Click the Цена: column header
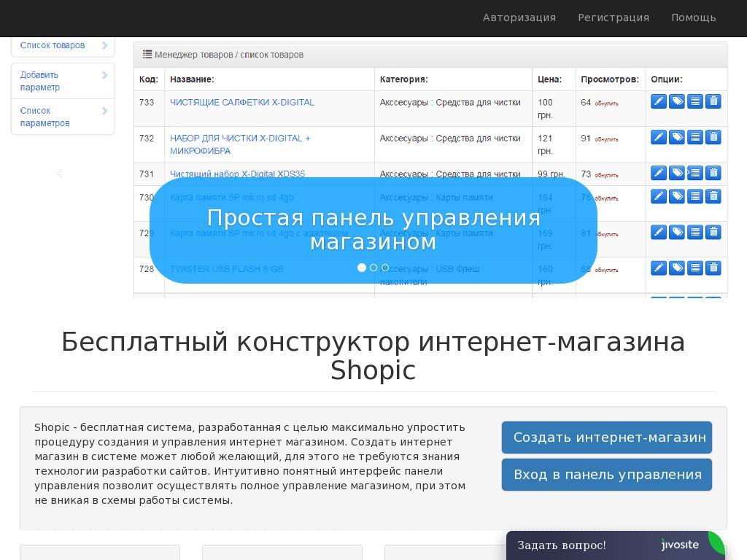Image resolution: width=747 pixels, height=560 pixels. (549, 79)
